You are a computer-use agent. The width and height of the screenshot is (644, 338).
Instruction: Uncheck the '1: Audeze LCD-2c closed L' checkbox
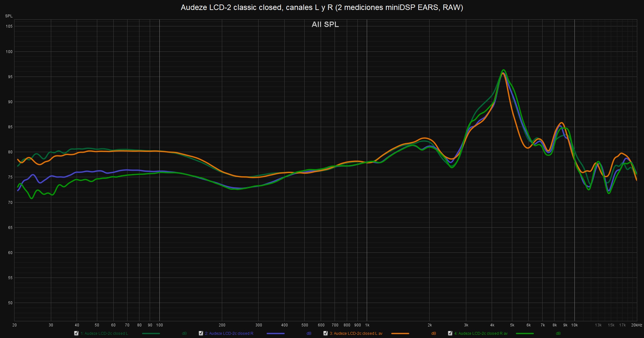point(76,333)
